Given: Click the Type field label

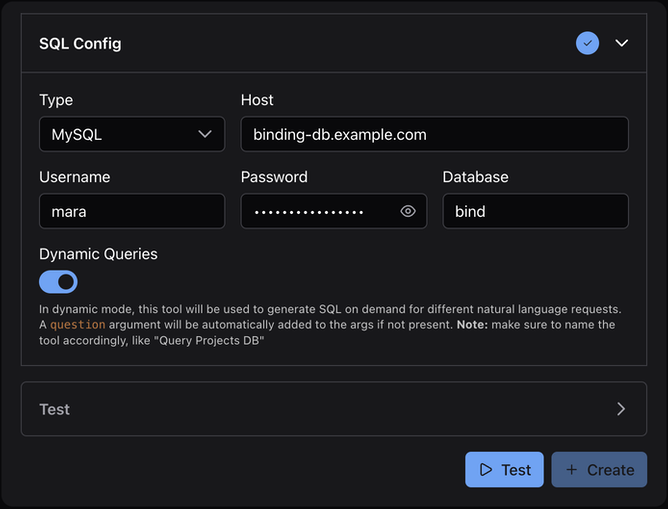Looking at the screenshot, I should coord(56,100).
